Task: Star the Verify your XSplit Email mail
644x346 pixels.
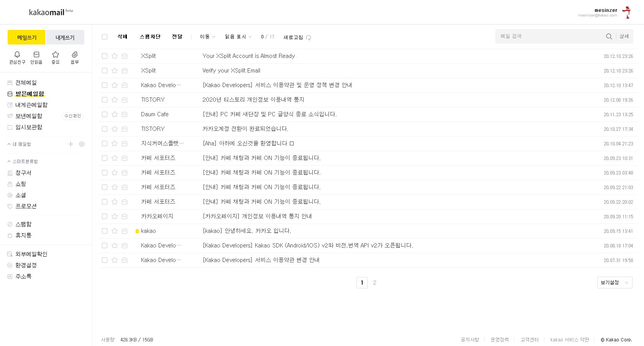Action: (114, 71)
